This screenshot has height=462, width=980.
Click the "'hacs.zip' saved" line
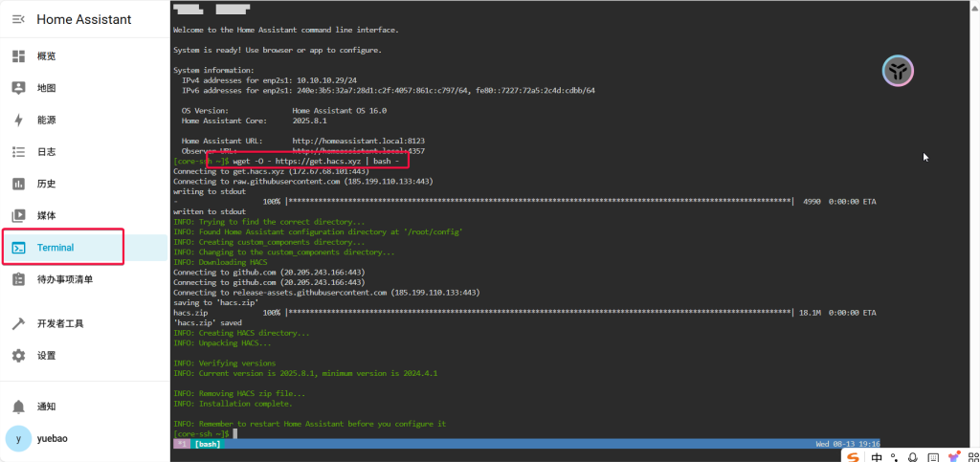(x=208, y=322)
